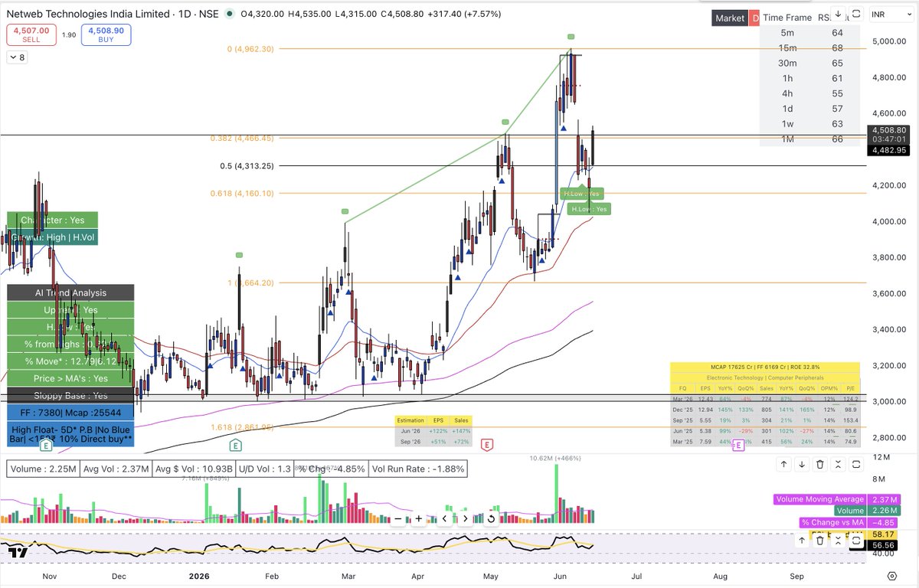Zoom in the chart with plus button
919x588 pixels.
417,519
